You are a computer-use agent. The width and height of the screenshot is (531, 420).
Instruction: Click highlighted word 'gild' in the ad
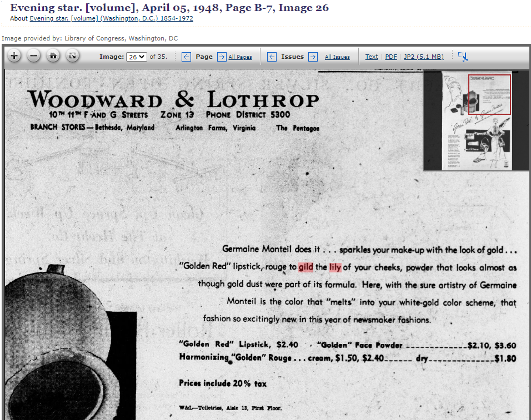(x=305, y=267)
